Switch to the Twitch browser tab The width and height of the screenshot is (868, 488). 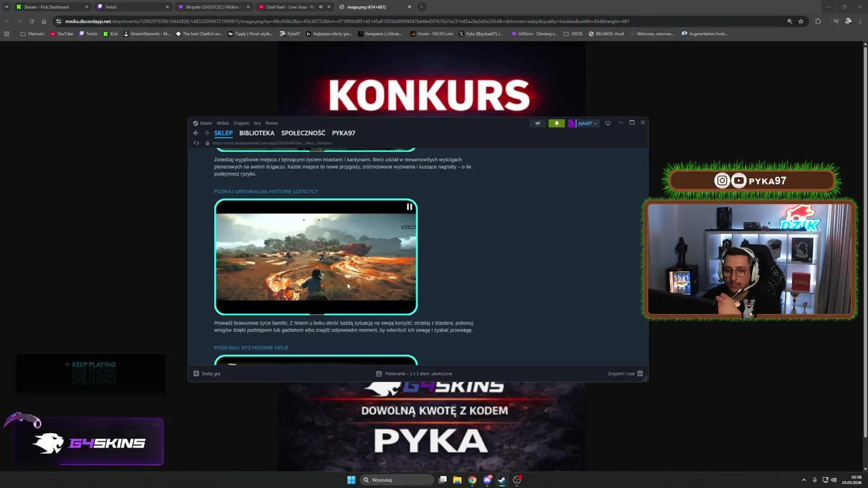pos(132,7)
